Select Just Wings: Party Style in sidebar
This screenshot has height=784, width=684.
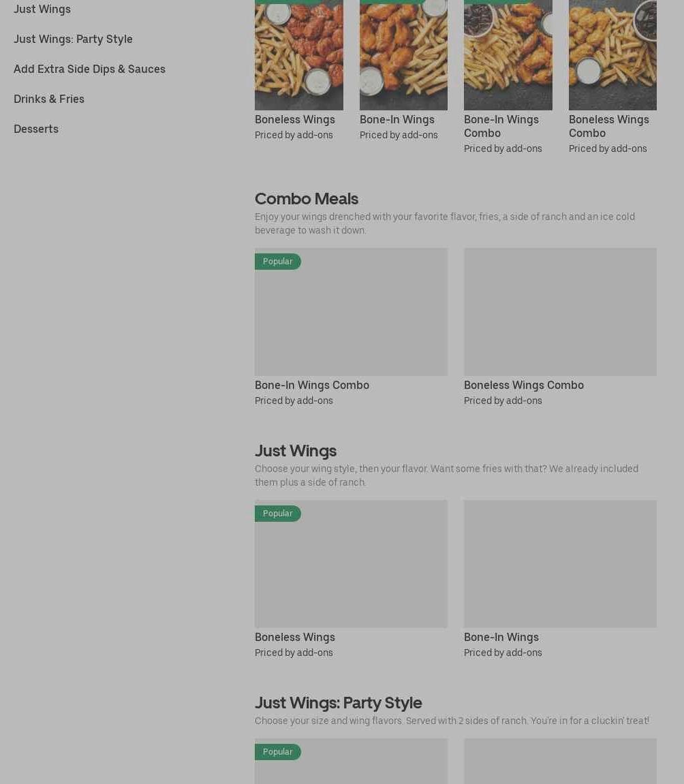point(73,39)
